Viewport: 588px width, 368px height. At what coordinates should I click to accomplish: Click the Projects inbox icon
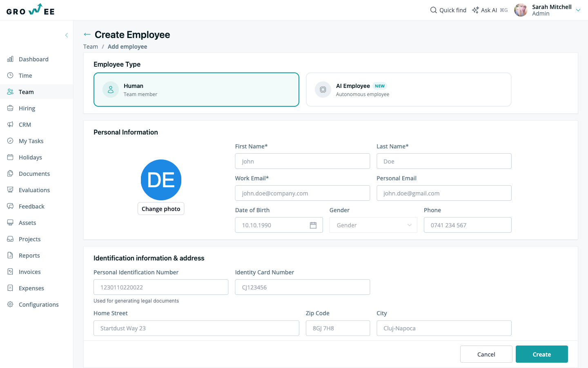(x=10, y=239)
